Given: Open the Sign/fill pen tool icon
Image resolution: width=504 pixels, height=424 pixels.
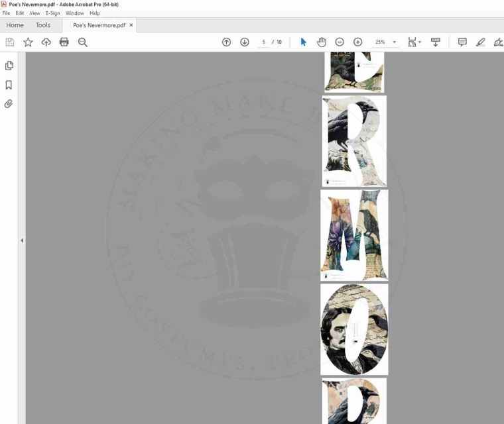Looking at the screenshot, I should tap(498, 42).
